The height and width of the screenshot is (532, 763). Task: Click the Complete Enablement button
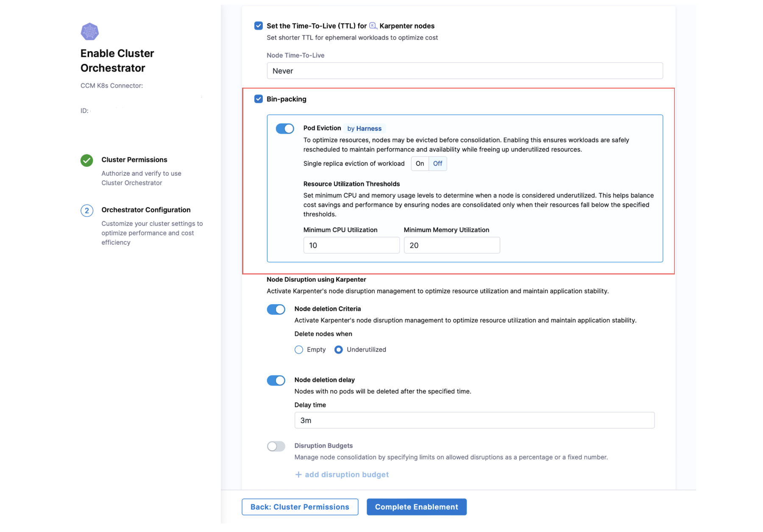coord(417,507)
